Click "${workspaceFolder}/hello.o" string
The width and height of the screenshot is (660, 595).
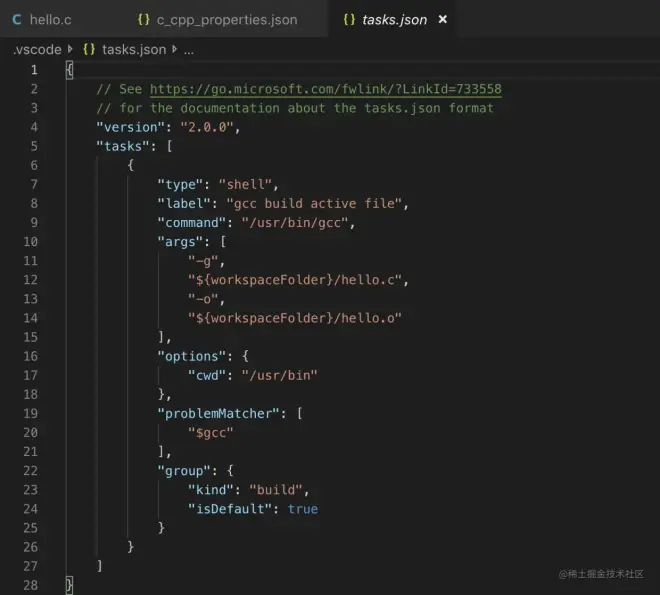click(x=295, y=318)
